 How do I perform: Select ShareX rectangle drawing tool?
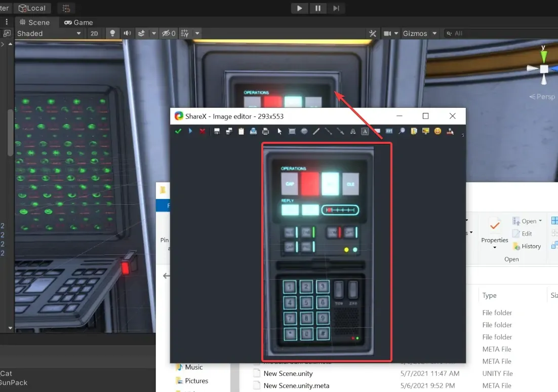(x=292, y=131)
